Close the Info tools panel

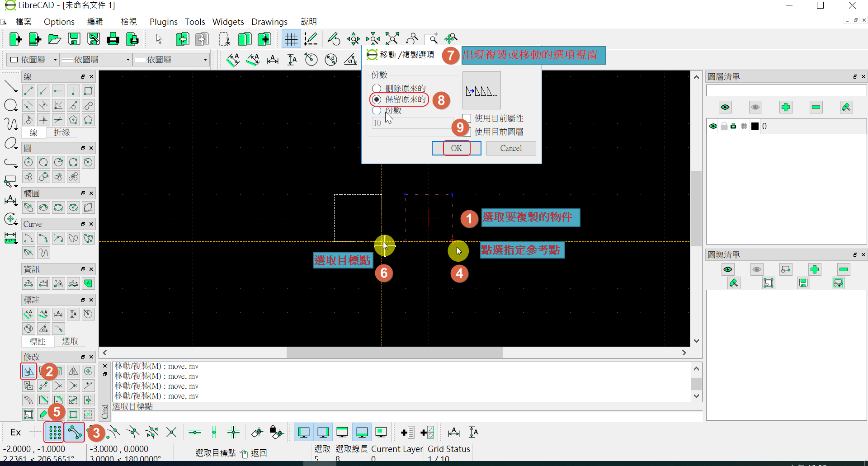point(91,269)
